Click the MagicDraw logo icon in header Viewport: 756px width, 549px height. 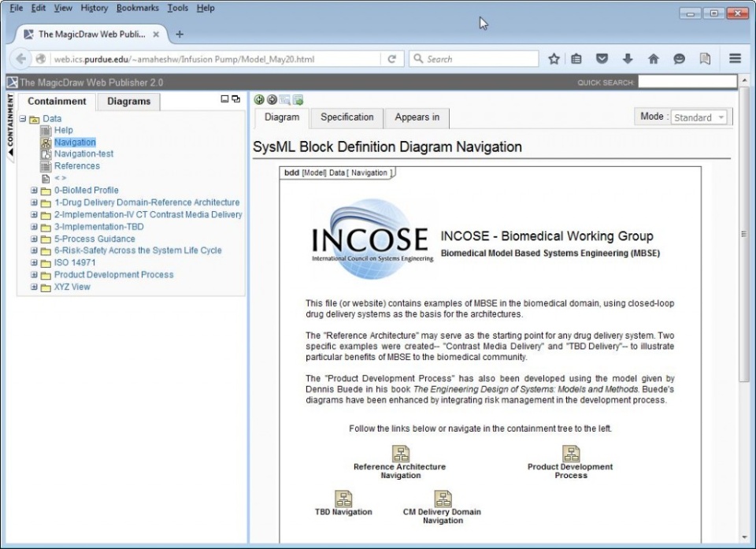coord(13,83)
